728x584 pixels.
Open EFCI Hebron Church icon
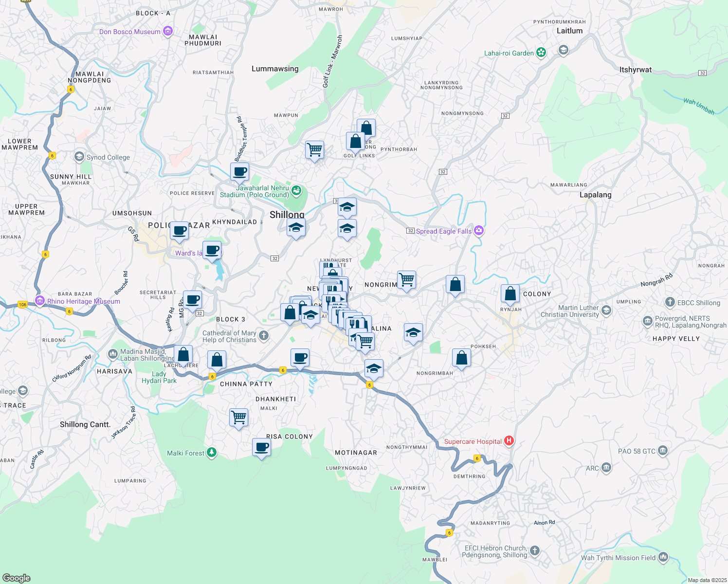(x=535, y=551)
